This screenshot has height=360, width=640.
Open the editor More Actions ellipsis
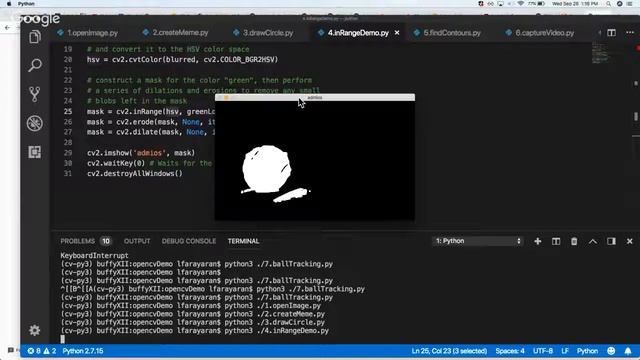point(630,33)
